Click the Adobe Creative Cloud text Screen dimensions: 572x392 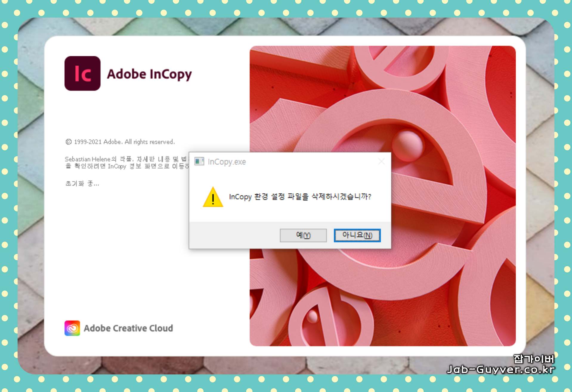tap(128, 328)
